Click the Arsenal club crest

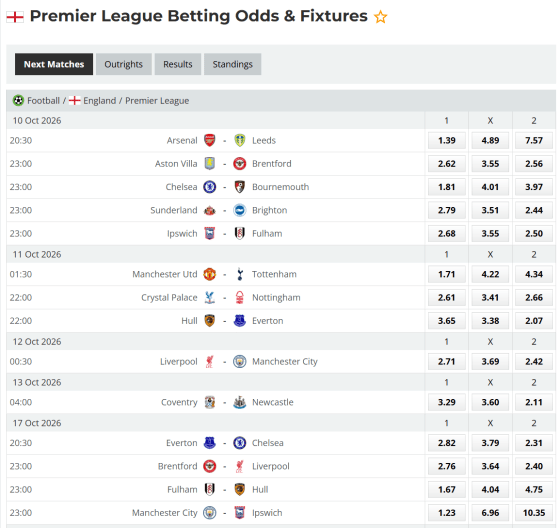coord(210,140)
